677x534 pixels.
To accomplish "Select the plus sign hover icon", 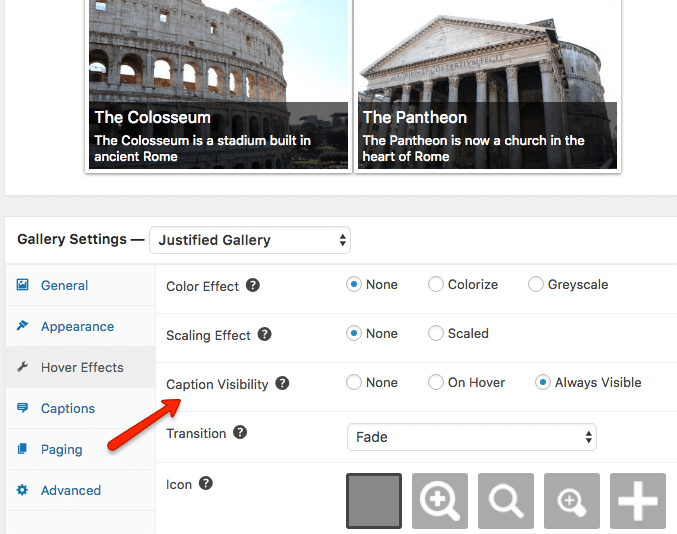I will tap(638, 500).
